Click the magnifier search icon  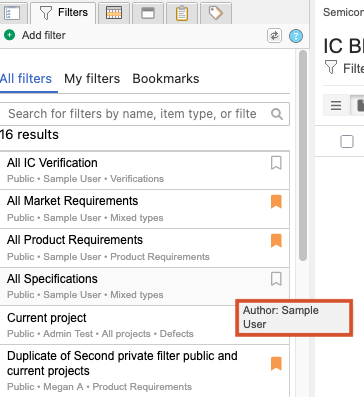(277, 114)
